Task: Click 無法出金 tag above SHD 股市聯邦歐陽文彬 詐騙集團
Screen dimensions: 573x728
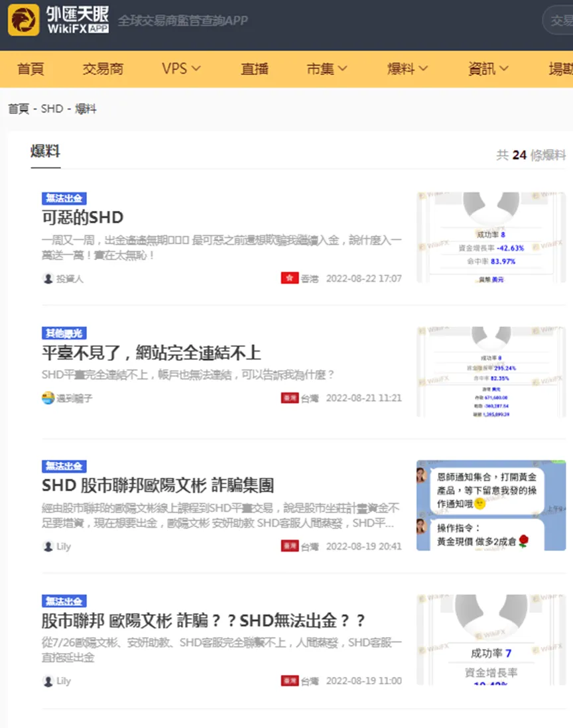Action: 64,466
